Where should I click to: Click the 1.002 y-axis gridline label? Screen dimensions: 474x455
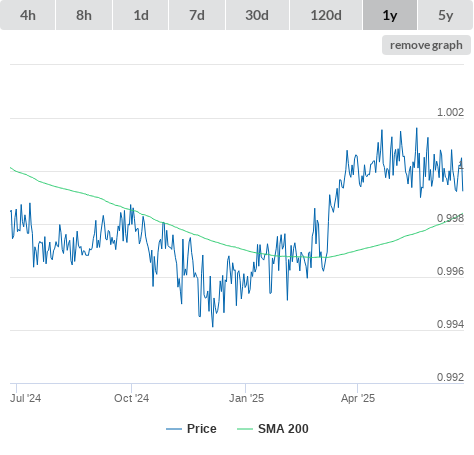click(450, 112)
